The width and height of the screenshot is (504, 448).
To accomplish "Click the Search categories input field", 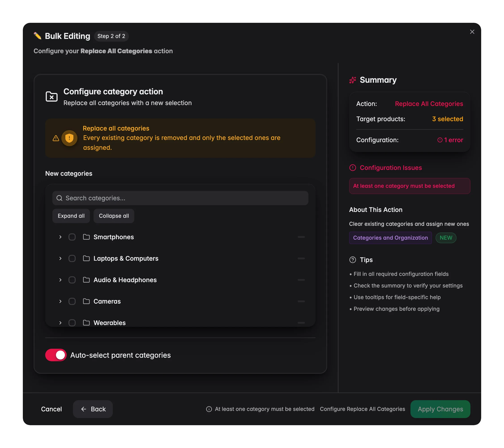I will pos(180,198).
